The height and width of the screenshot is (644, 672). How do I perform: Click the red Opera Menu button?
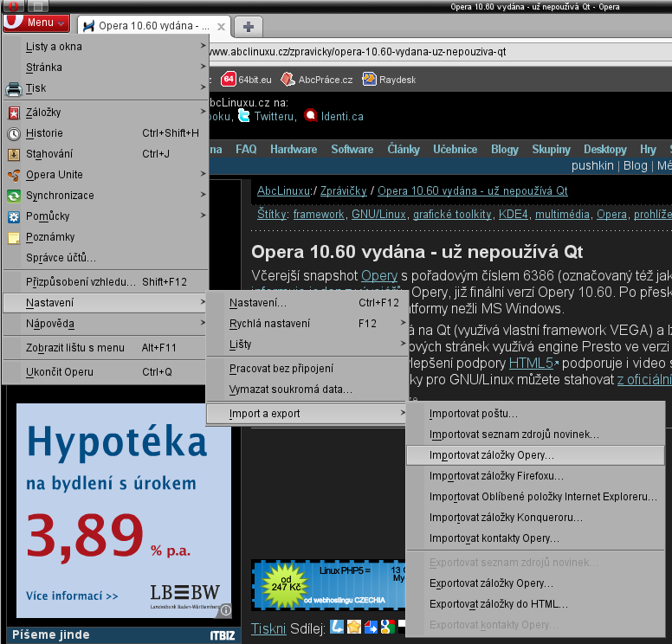pyautogui.click(x=36, y=23)
